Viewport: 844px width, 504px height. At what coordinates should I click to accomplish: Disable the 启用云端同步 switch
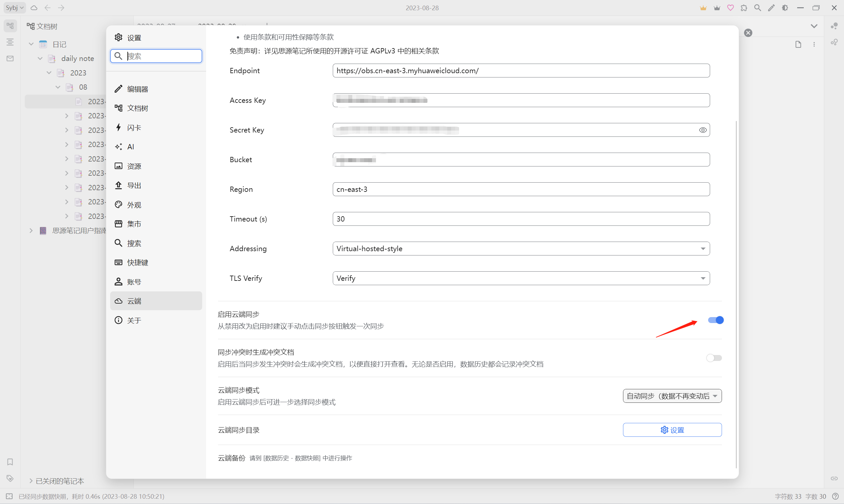716,320
